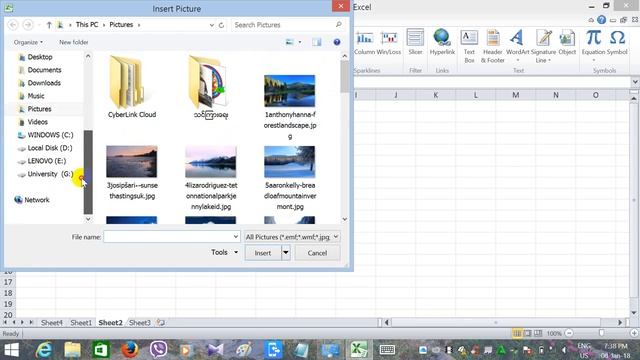Open Viber from taskbar
The height and width of the screenshot is (360, 640).
(x=158, y=350)
